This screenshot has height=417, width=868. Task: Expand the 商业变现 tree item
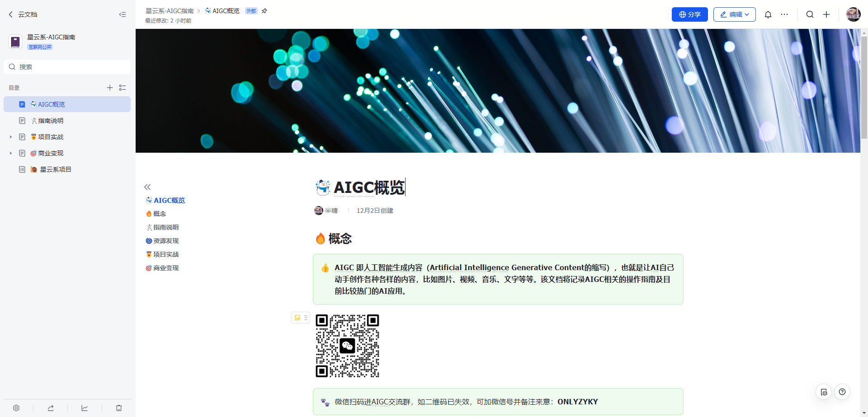[11, 153]
